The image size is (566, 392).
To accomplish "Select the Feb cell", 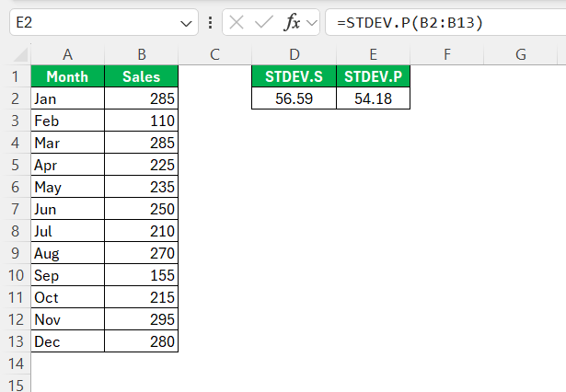I will click(x=67, y=121).
